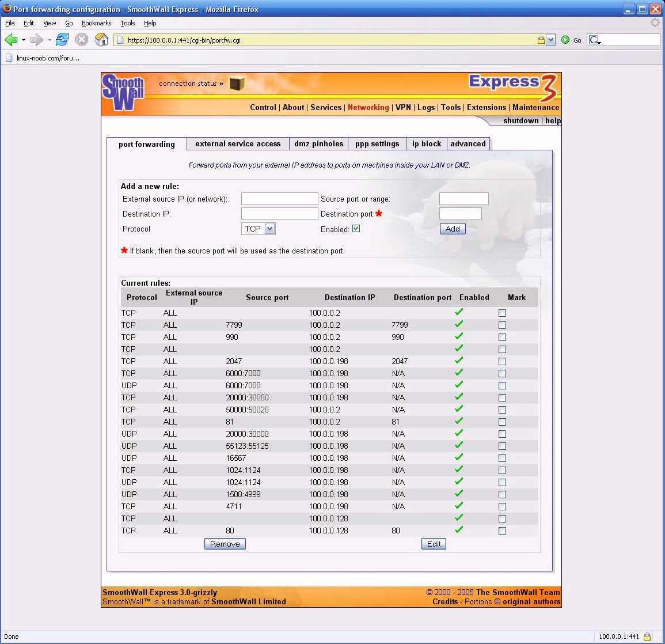Image resolution: width=665 pixels, height=644 pixels.
Task: Switch to the external service access tab
Action: tap(238, 144)
